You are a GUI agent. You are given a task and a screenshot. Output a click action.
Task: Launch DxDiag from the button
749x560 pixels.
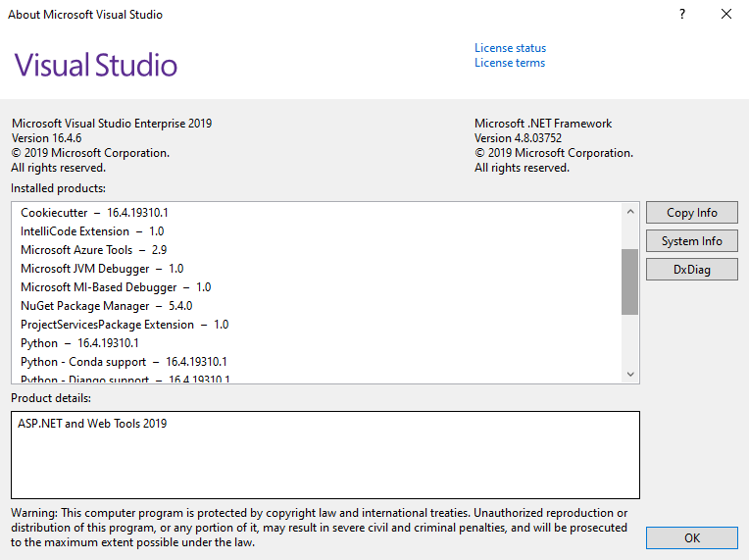692,270
